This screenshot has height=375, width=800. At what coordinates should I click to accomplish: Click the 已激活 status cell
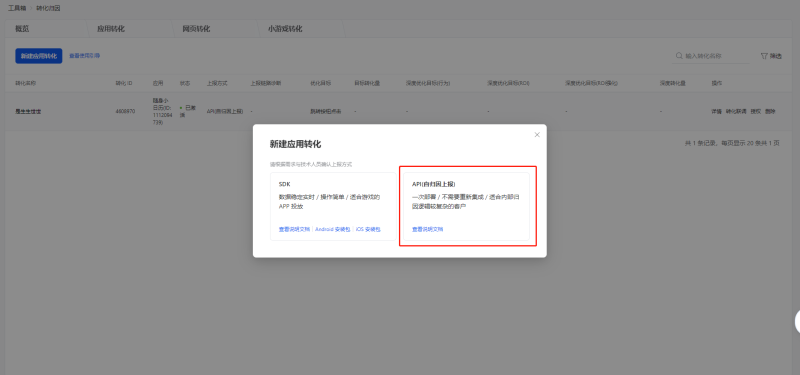click(188, 111)
